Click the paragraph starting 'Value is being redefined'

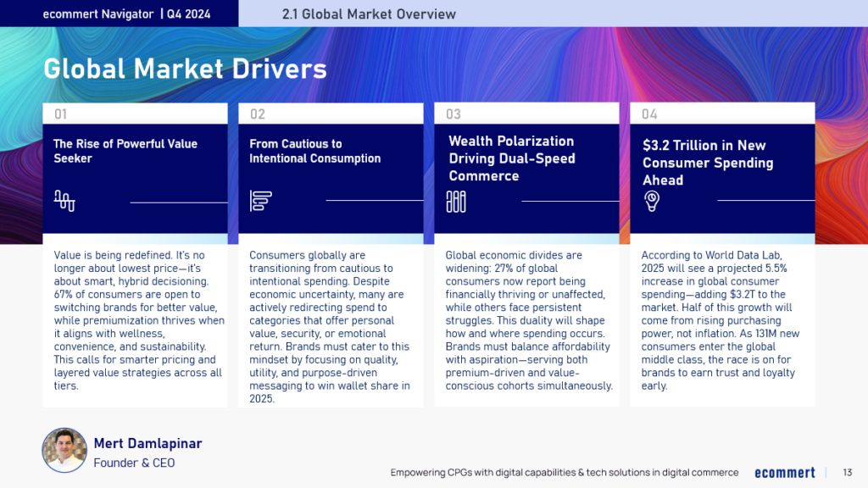(139, 320)
